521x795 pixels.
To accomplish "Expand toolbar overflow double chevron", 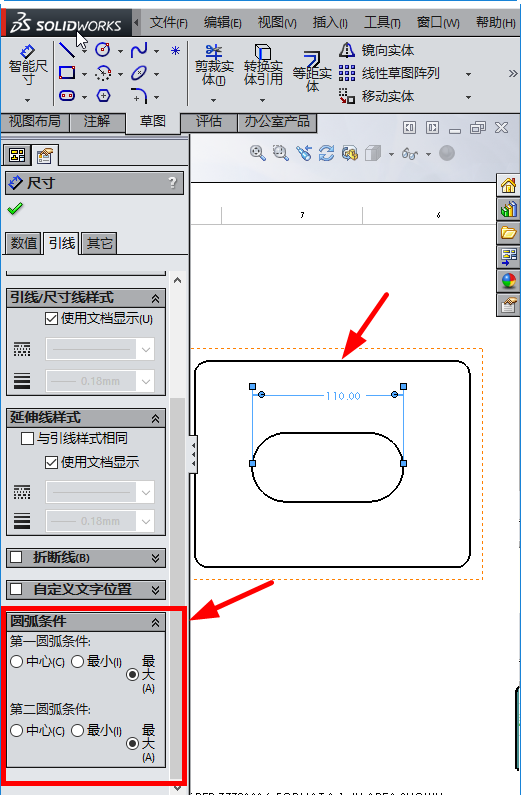I will click(513, 74).
